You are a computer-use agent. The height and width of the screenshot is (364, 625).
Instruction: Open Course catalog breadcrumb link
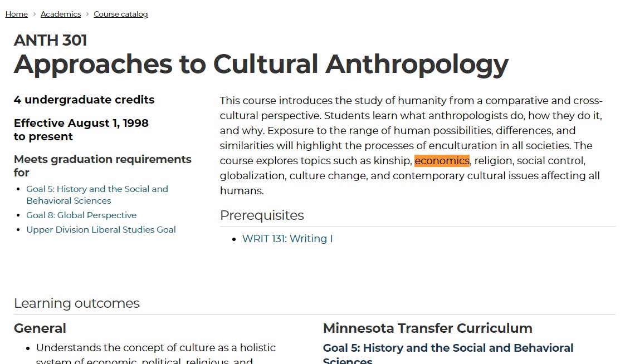(121, 14)
